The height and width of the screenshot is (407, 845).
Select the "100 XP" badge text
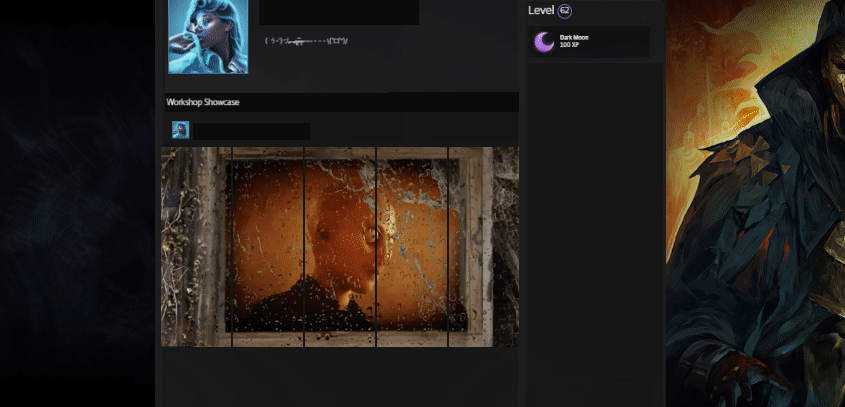click(569, 45)
